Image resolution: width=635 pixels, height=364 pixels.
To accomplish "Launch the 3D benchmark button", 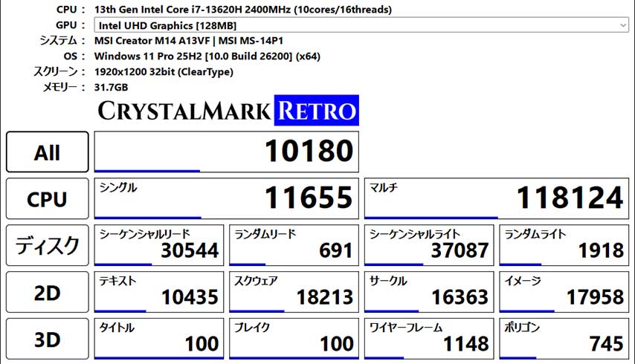I will (x=47, y=340).
